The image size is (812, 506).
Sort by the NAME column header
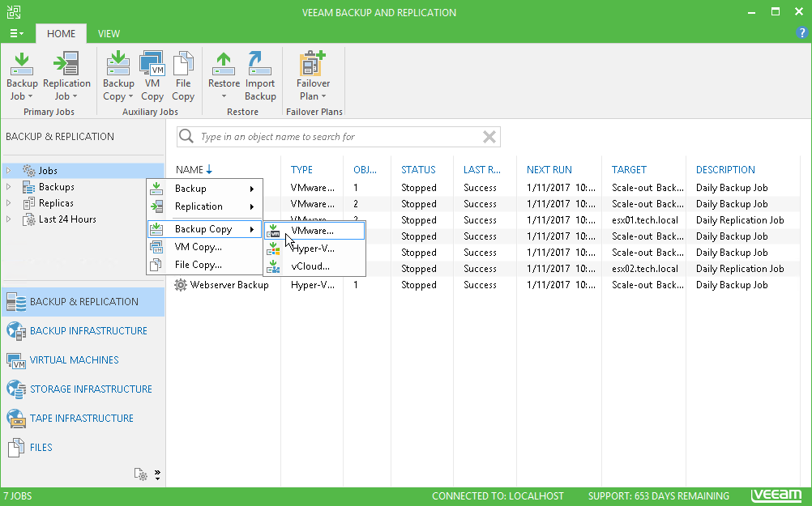pos(189,170)
